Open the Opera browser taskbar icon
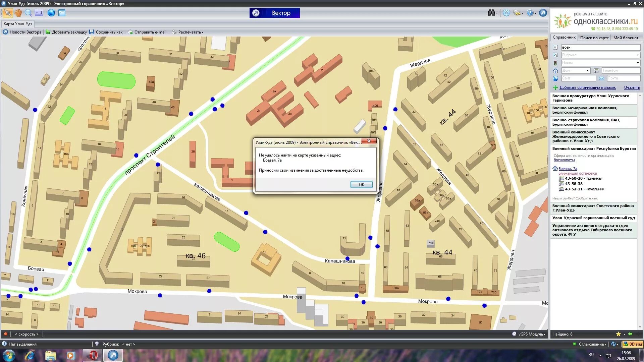The image size is (644, 362). [x=92, y=355]
